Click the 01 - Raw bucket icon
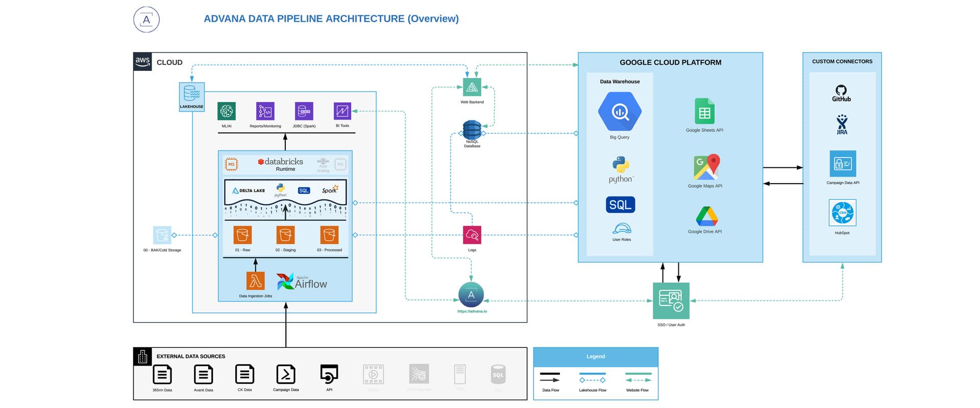This screenshot has height=408, width=980. click(242, 235)
